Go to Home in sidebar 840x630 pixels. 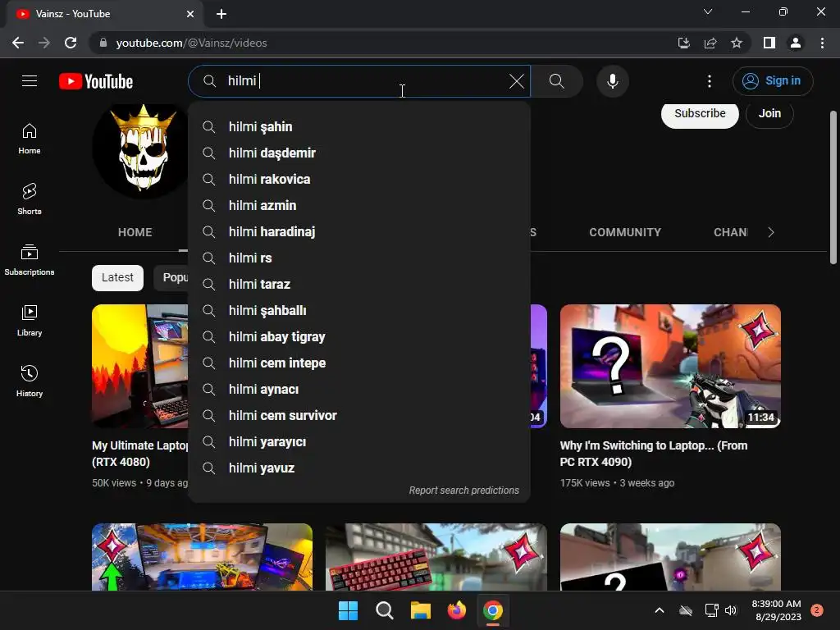click(30, 139)
